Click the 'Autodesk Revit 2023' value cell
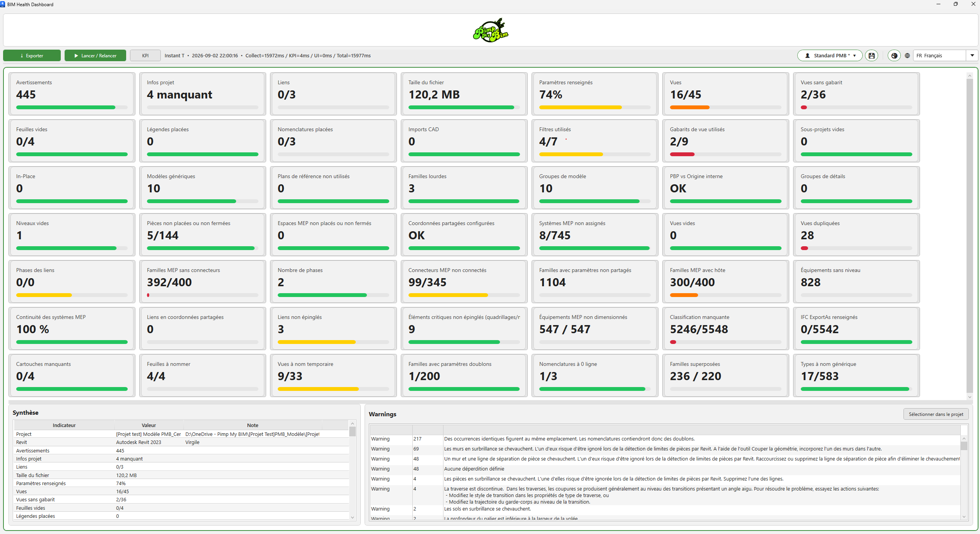This screenshot has width=980, height=534. tap(149, 442)
